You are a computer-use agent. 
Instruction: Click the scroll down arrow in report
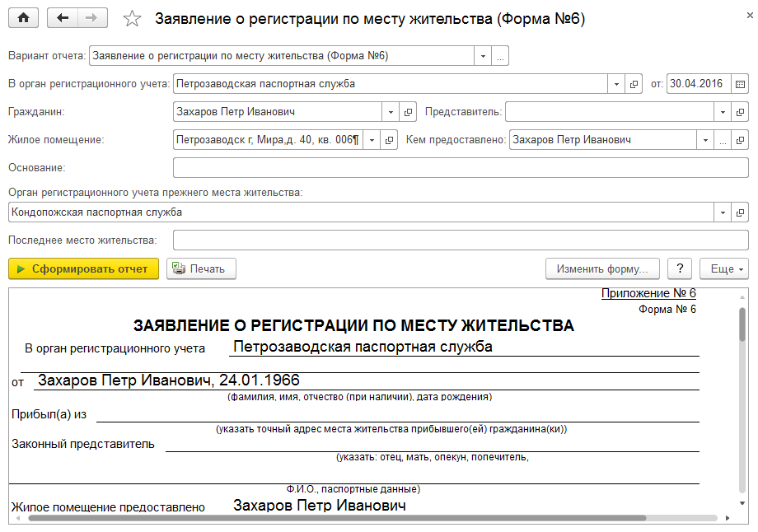pos(742,503)
